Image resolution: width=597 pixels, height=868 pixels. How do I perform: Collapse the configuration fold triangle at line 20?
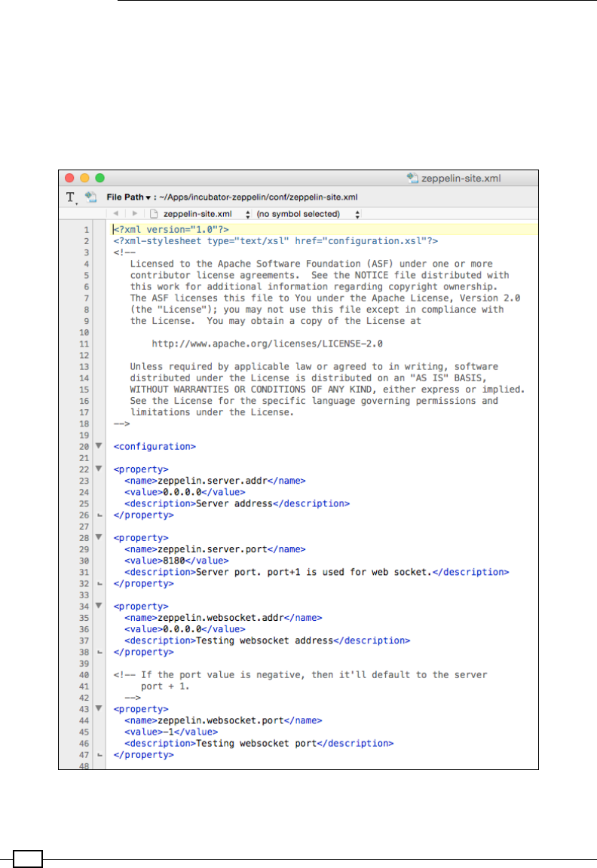99,445
